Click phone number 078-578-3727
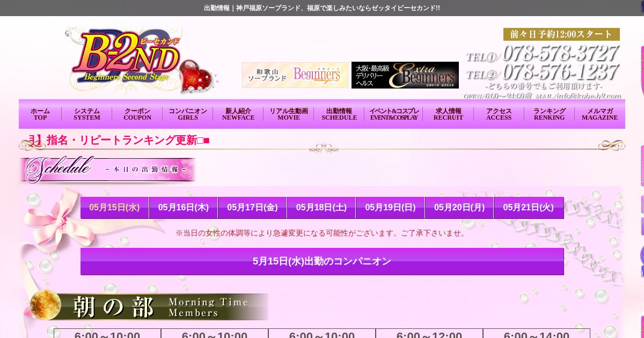Viewport: 644px width, 338px height. click(560, 54)
